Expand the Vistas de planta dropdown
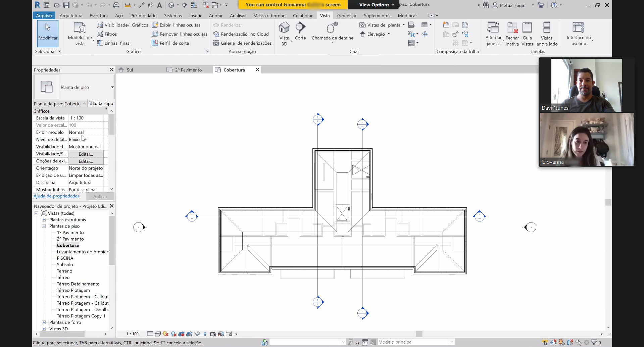This screenshot has width=644, height=347. pos(403,25)
